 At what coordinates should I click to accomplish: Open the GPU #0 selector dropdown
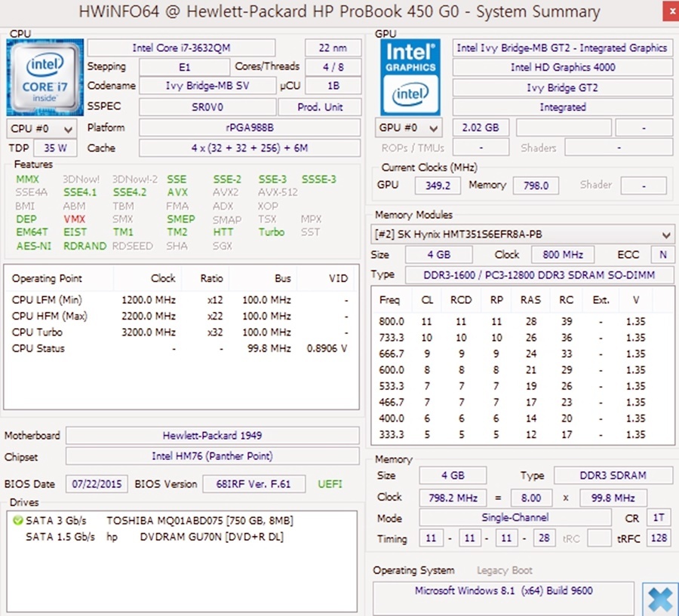(409, 127)
